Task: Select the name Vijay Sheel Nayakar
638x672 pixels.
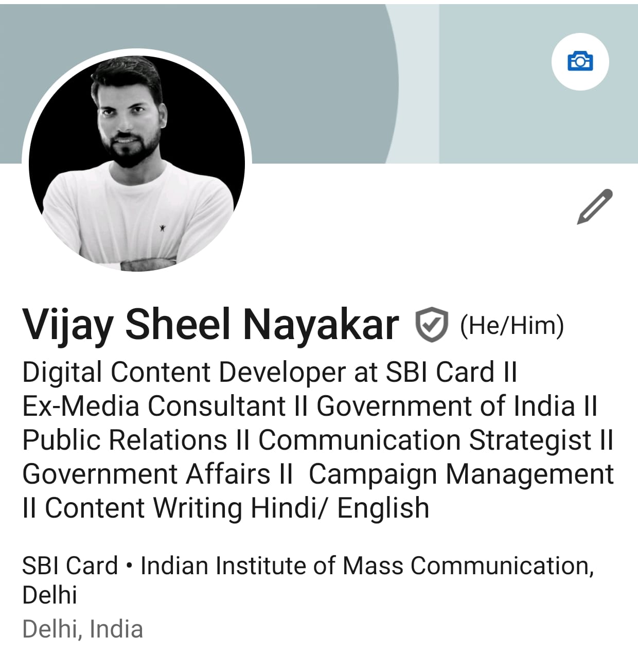Action: pyautogui.click(x=211, y=324)
